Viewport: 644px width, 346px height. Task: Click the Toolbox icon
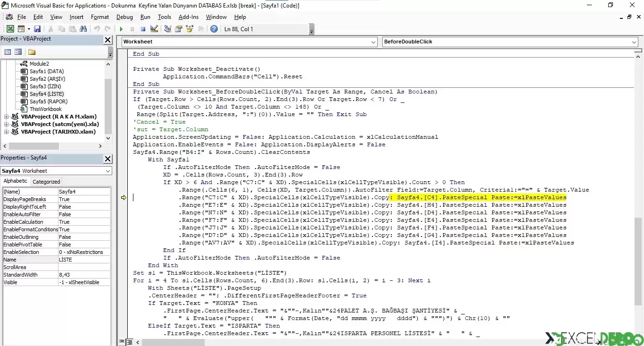(x=201, y=29)
